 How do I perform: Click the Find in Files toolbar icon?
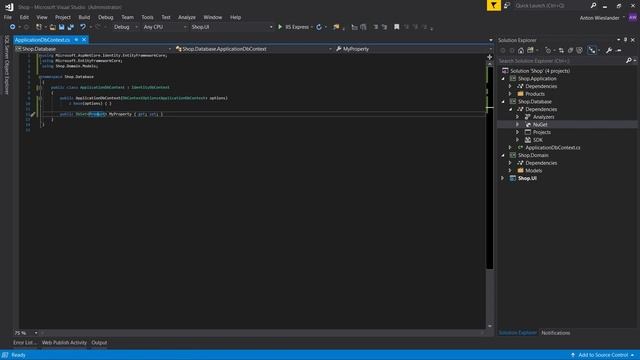(x=336, y=27)
